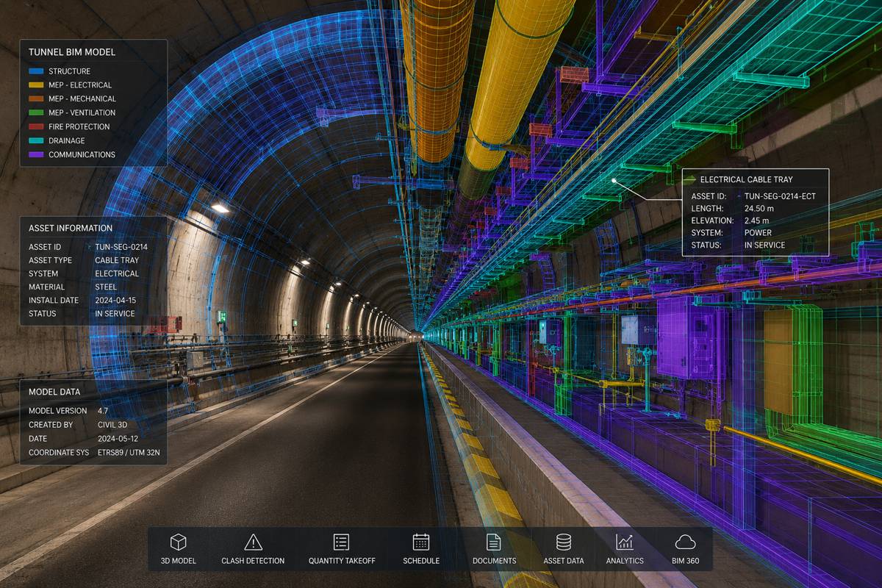Screen dimensions: 882x588
Task: Click the orange MEP - Mechanical swatch
Action: 36,99
